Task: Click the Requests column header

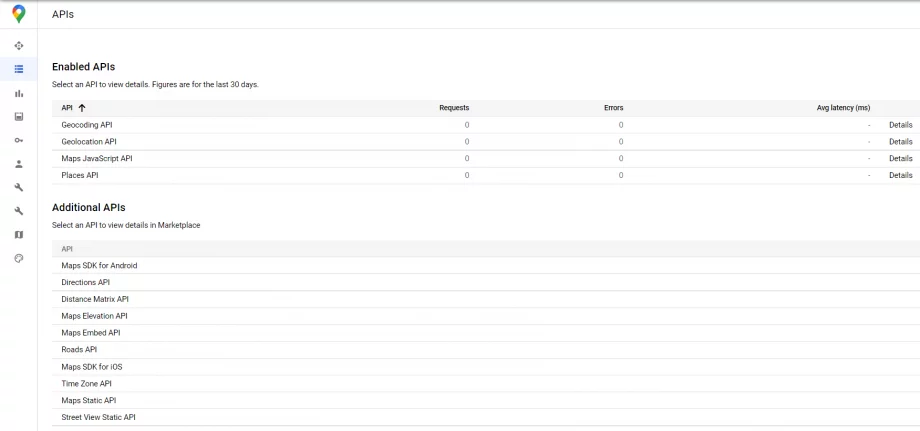Action: [x=454, y=108]
